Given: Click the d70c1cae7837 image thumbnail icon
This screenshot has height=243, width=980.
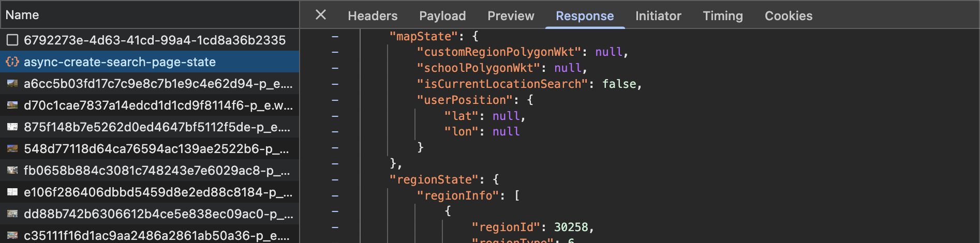Looking at the screenshot, I should pos(12,105).
